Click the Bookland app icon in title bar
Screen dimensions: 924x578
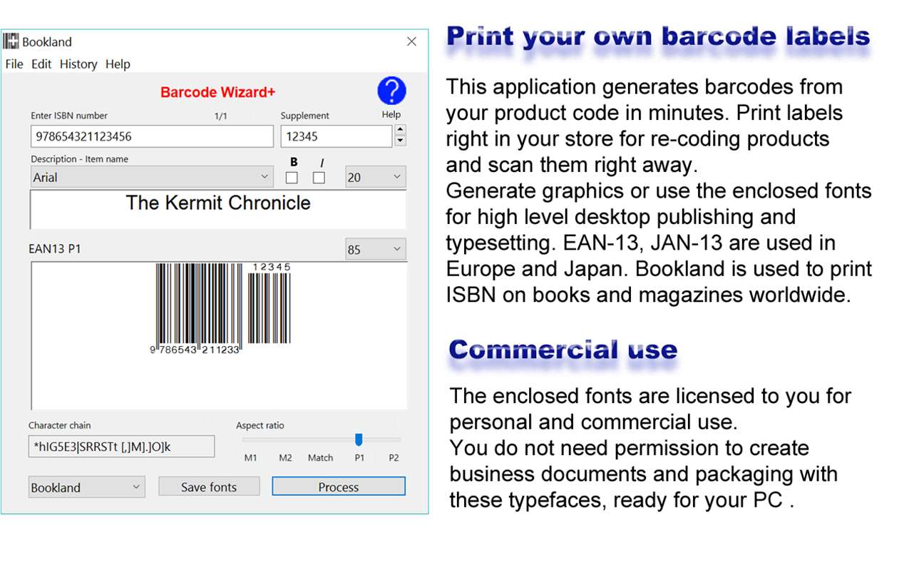11,41
